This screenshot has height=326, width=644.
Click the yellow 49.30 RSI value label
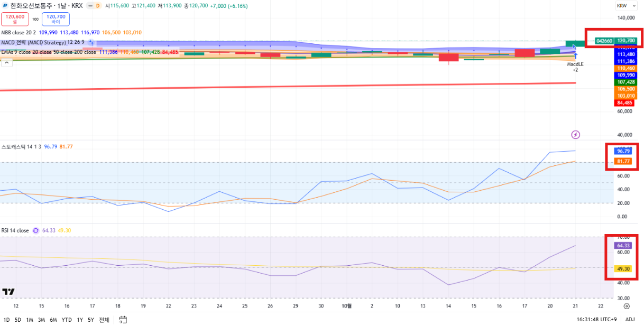pos(623,269)
